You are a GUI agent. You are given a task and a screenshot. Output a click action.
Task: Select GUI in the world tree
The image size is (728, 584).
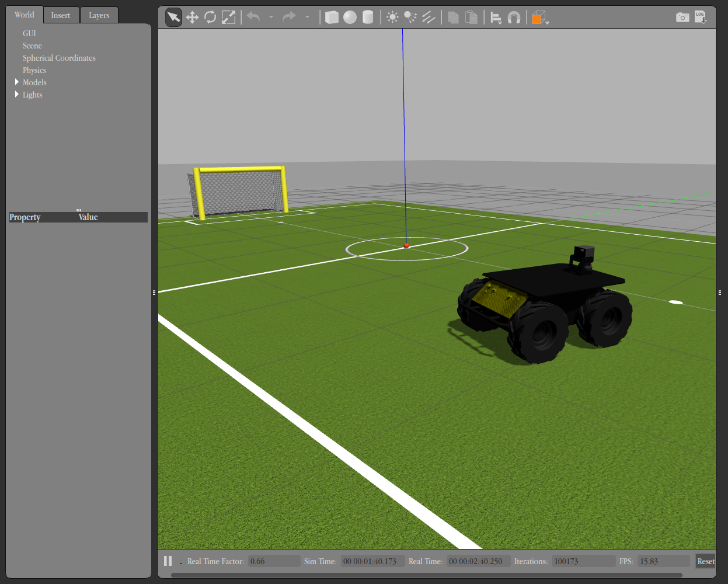[29, 33]
